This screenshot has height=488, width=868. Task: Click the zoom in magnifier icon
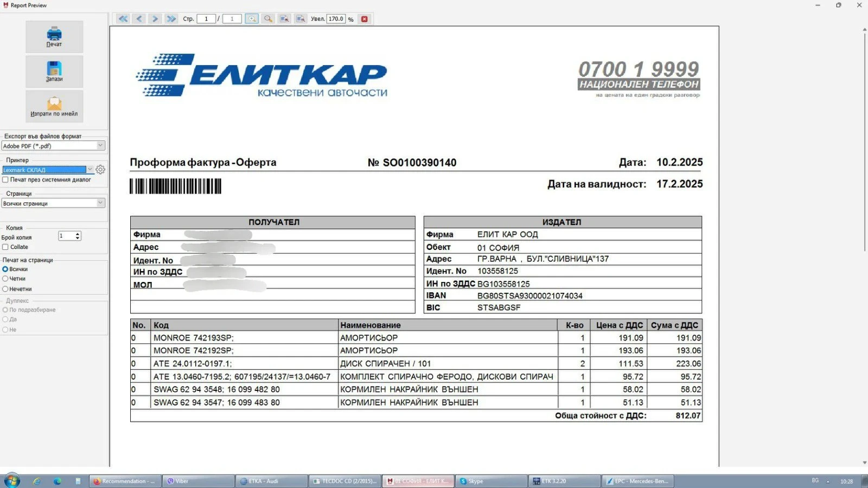tap(252, 19)
